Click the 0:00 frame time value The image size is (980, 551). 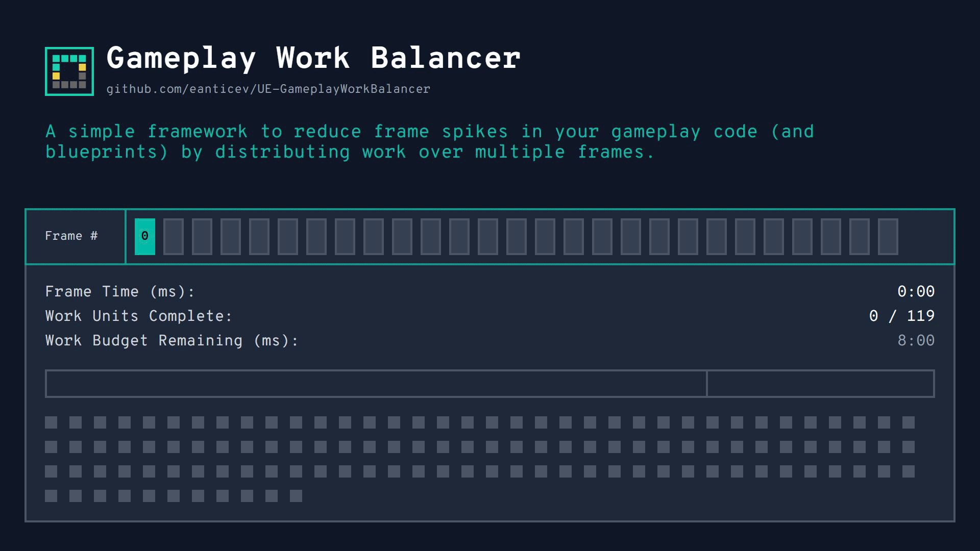coord(916,292)
